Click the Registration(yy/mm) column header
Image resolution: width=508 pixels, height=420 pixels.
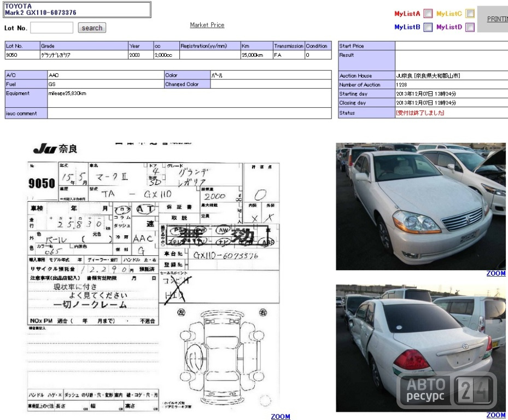[x=210, y=46]
